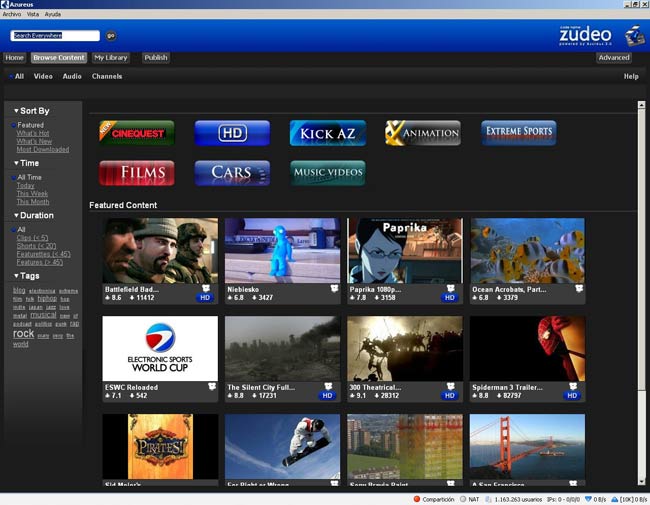Click the comment icon on Niebiesko card
This screenshot has height=505, width=650.
pyautogui.click(x=334, y=288)
